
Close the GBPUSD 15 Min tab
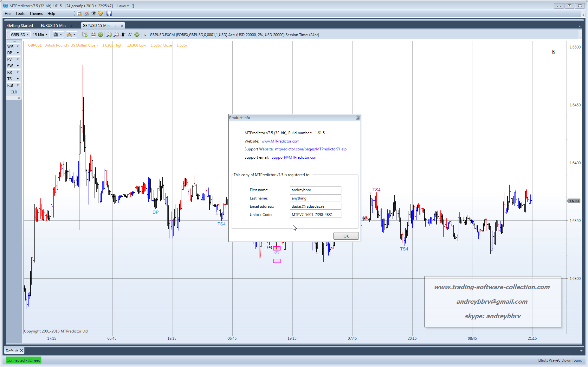(x=122, y=26)
